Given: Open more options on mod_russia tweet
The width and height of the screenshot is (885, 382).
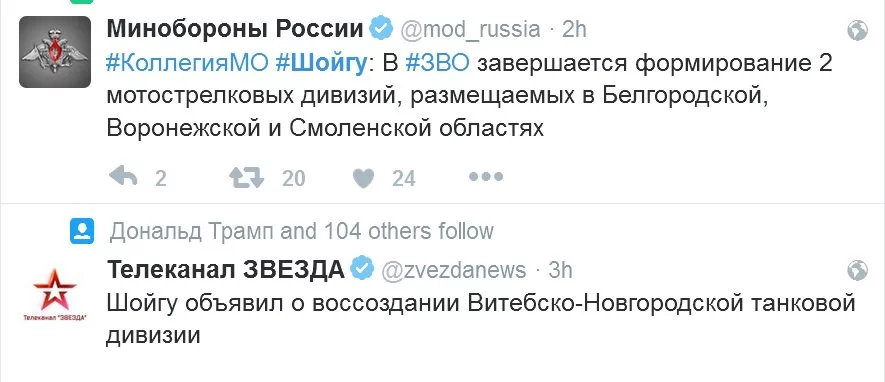Looking at the screenshot, I should coord(485,177).
